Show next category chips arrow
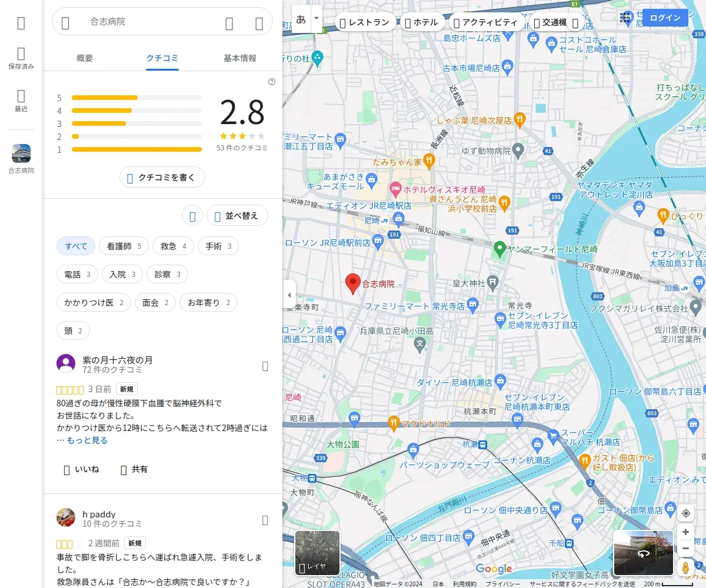The height and width of the screenshot is (588, 706). point(575,23)
